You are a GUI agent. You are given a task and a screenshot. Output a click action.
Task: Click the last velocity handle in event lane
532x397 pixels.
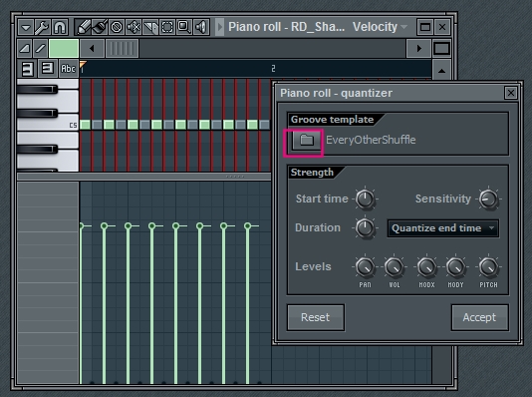pos(248,225)
